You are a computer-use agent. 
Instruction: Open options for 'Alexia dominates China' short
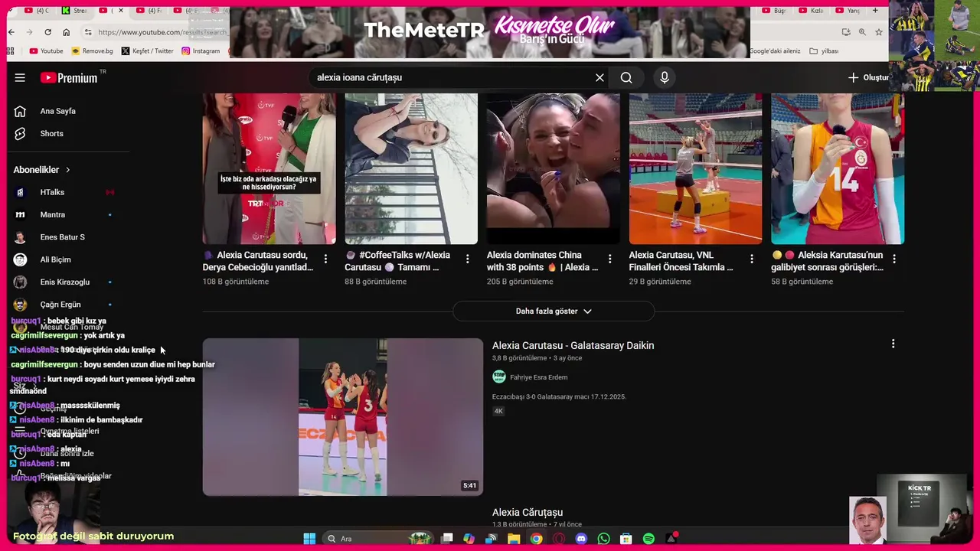click(609, 259)
